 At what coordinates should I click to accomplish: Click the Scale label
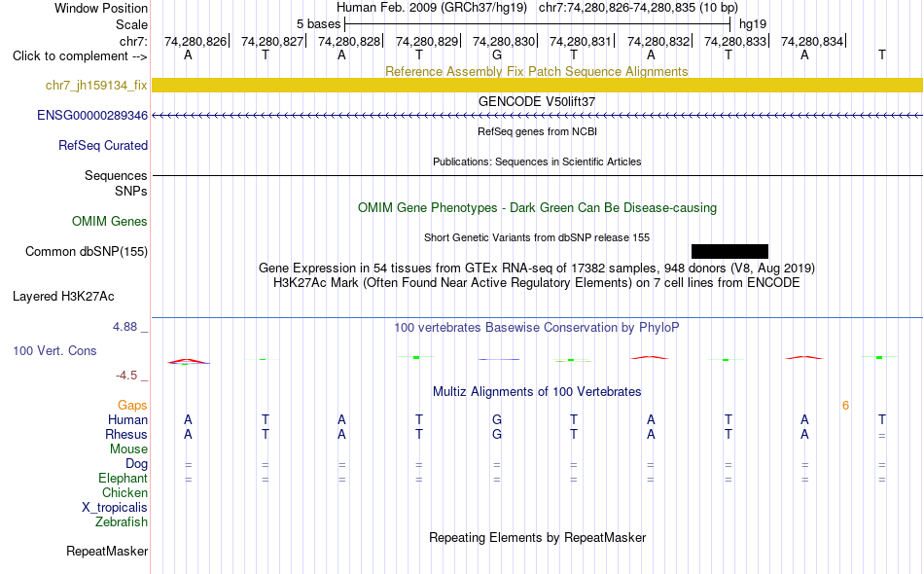point(131,24)
